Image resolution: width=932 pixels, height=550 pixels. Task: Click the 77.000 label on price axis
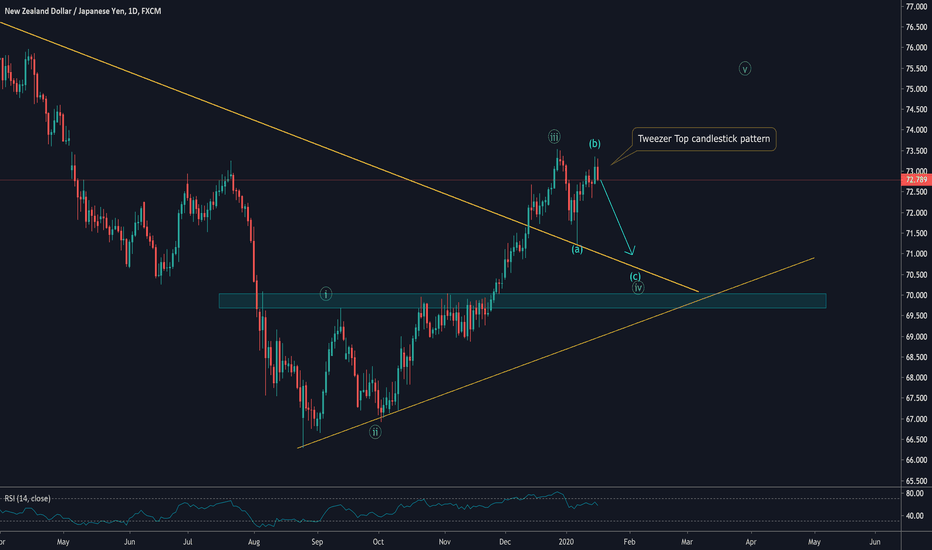(914, 6)
